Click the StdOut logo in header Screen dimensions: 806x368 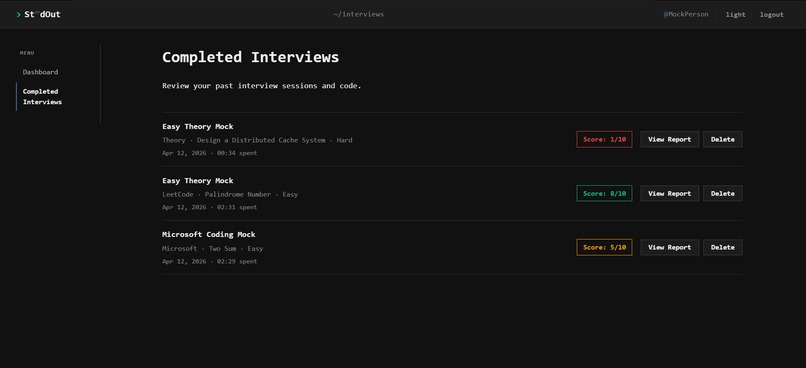tap(39, 14)
